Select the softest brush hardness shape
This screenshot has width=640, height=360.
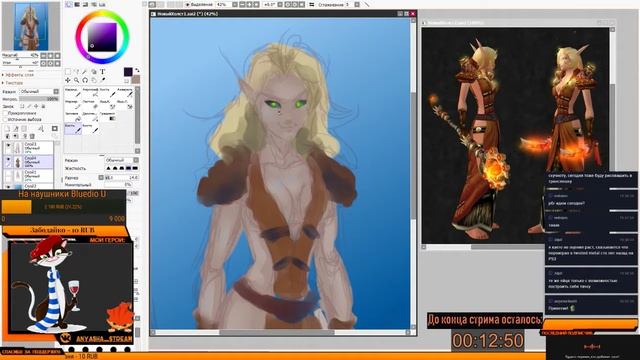pos(109,168)
